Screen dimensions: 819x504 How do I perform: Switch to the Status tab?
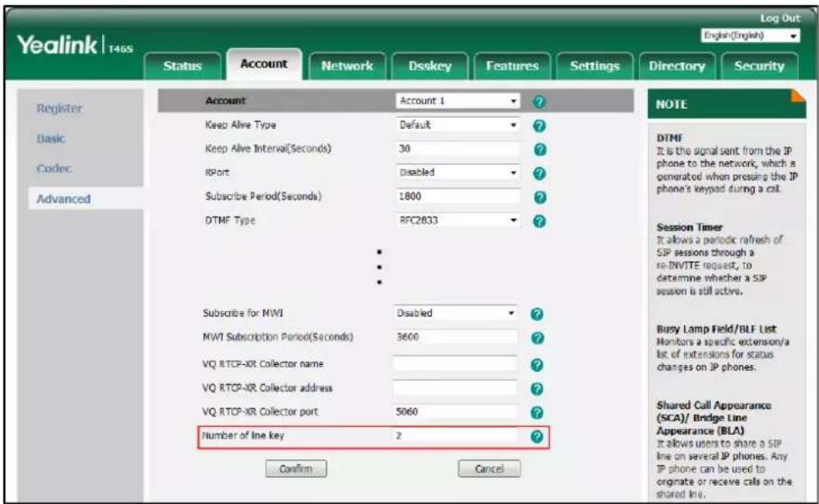point(182,67)
